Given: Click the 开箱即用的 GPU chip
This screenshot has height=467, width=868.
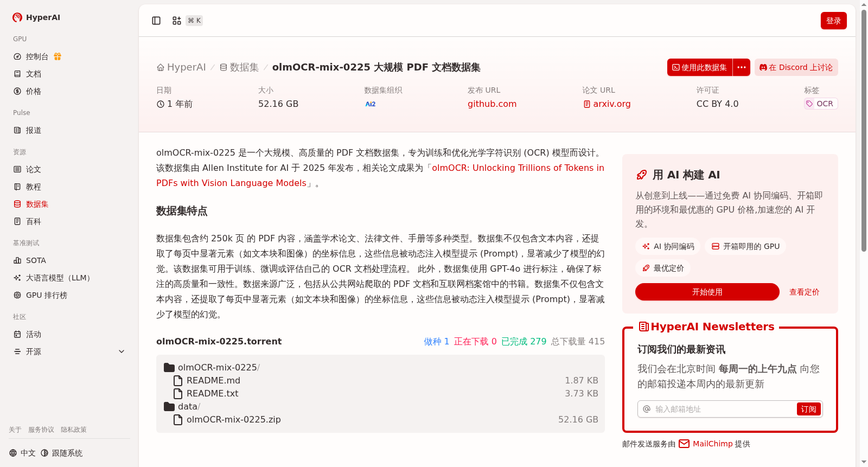Looking at the screenshot, I should tap(745, 246).
